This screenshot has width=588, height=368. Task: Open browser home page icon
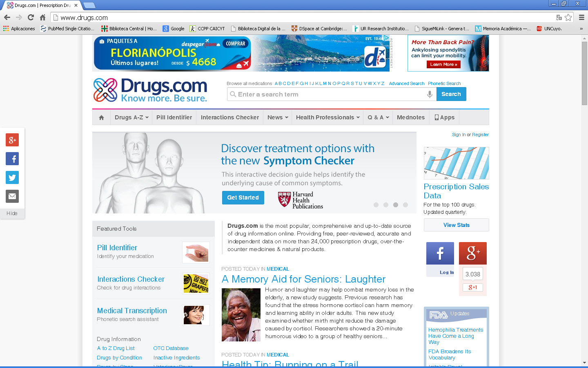click(42, 18)
